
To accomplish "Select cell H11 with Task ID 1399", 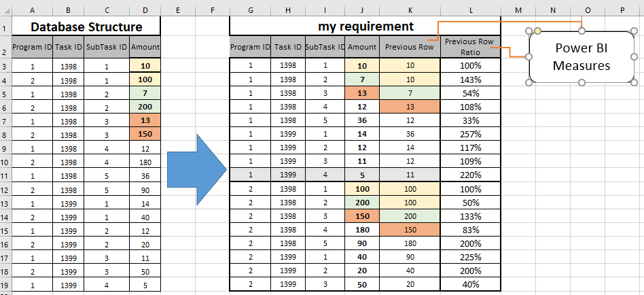I will (x=288, y=175).
